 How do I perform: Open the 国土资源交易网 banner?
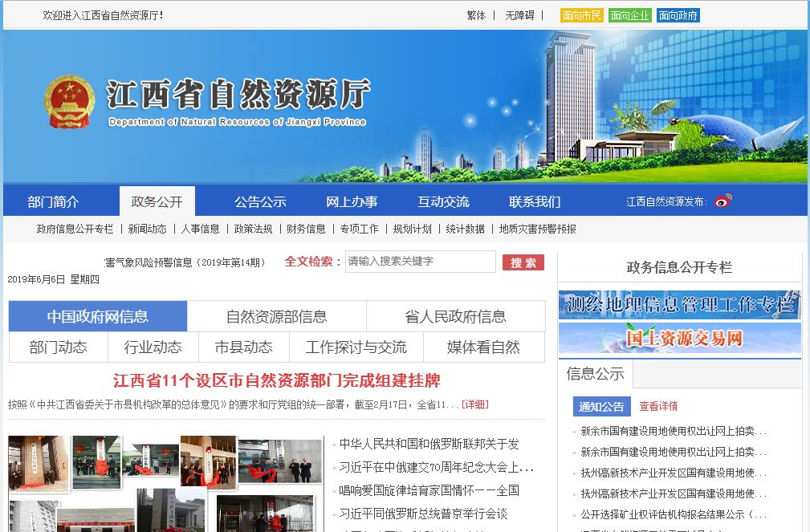coord(679,339)
